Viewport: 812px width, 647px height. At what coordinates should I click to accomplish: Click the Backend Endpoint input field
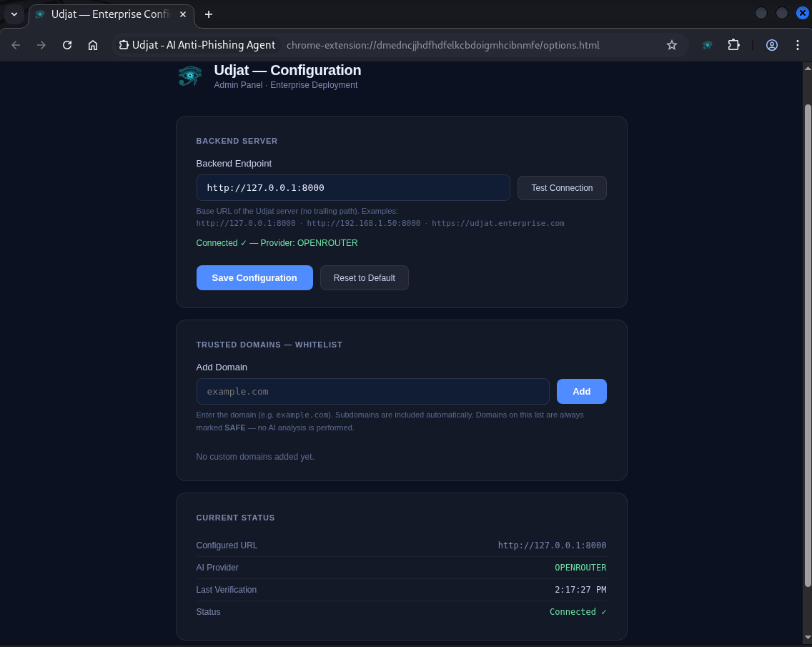tap(353, 187)
